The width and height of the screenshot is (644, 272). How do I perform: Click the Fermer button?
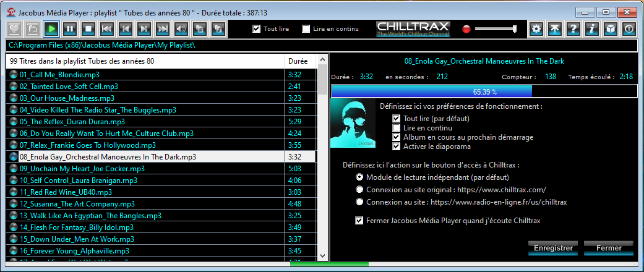click(609, 248)
